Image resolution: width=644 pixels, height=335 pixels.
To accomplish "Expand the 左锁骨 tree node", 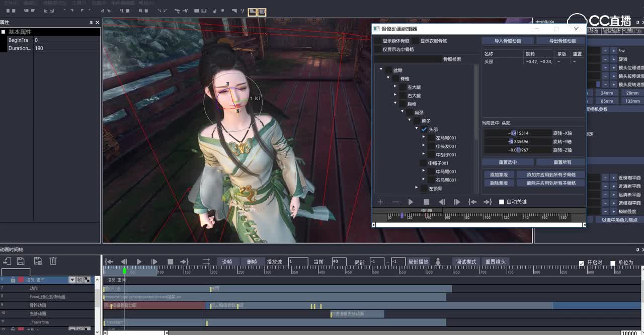I will tap(417, 188).
